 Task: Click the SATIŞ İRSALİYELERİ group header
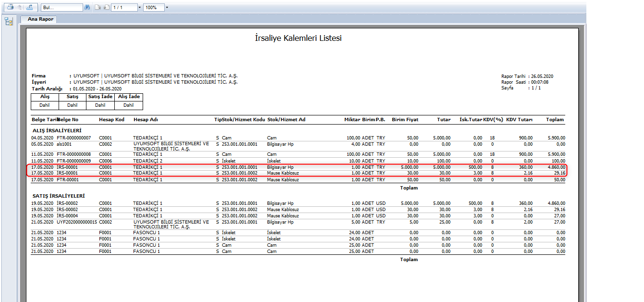coord(58,196)
